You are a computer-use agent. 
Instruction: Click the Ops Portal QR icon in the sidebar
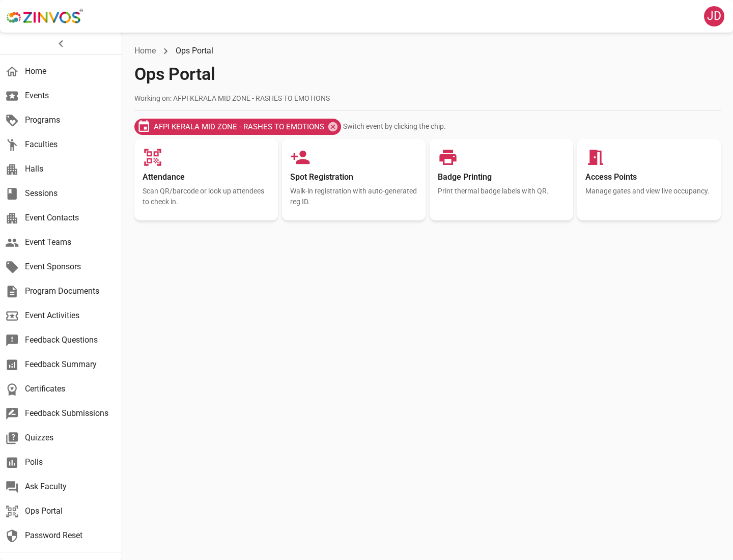click(12, 511)
